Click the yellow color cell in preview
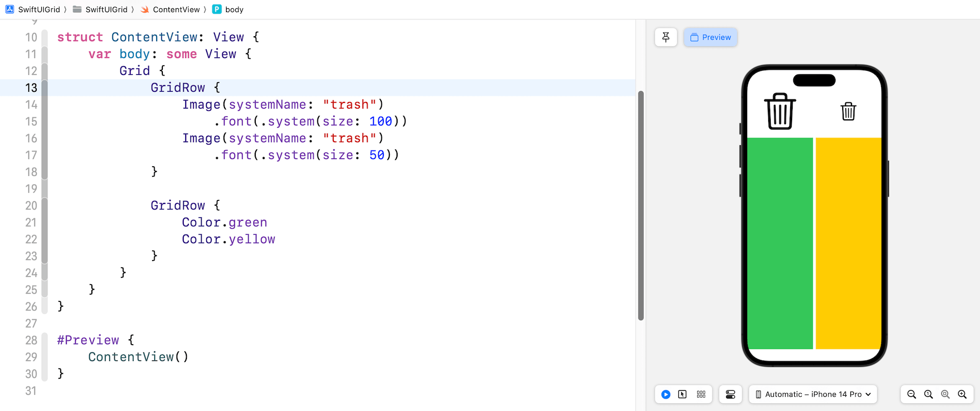 (x=848, y=243)
